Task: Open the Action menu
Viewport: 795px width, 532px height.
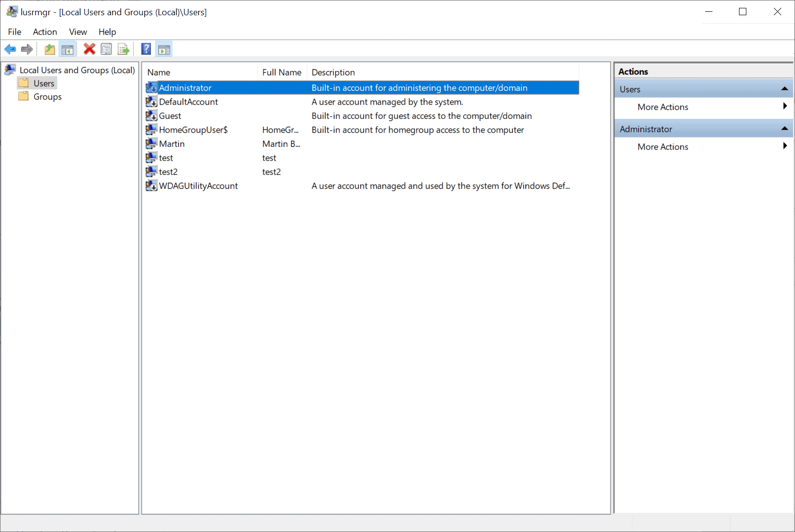Action: [45, 31]
